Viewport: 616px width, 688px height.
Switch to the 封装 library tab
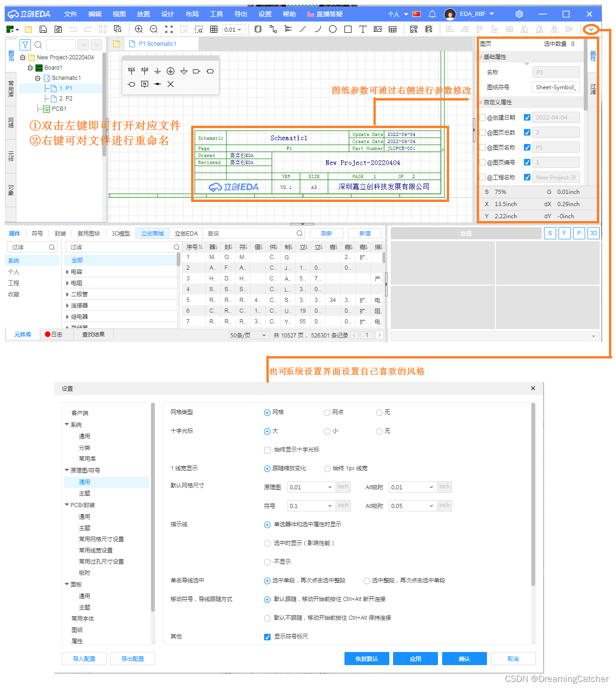coord(60,233)
